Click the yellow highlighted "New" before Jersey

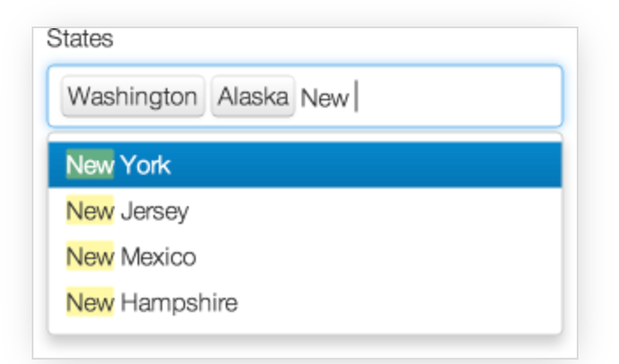coord(90,211)
